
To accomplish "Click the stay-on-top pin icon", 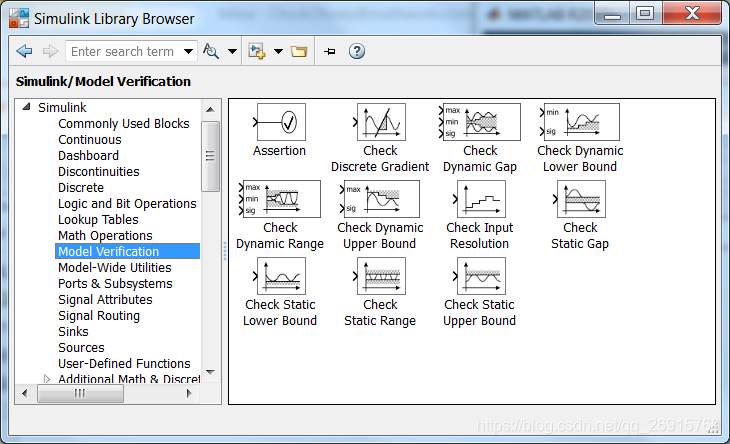I will click(x=330, y=51).
